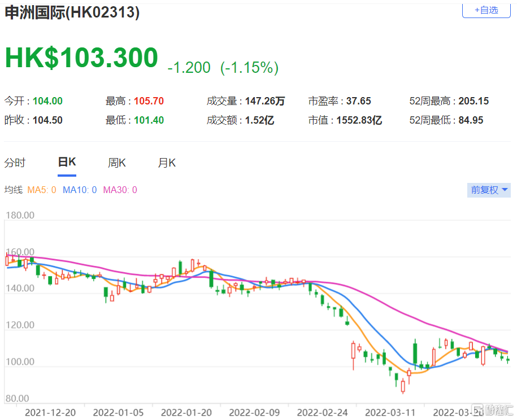Click the 2022-01-20 date axis label

tap(186, 413)
